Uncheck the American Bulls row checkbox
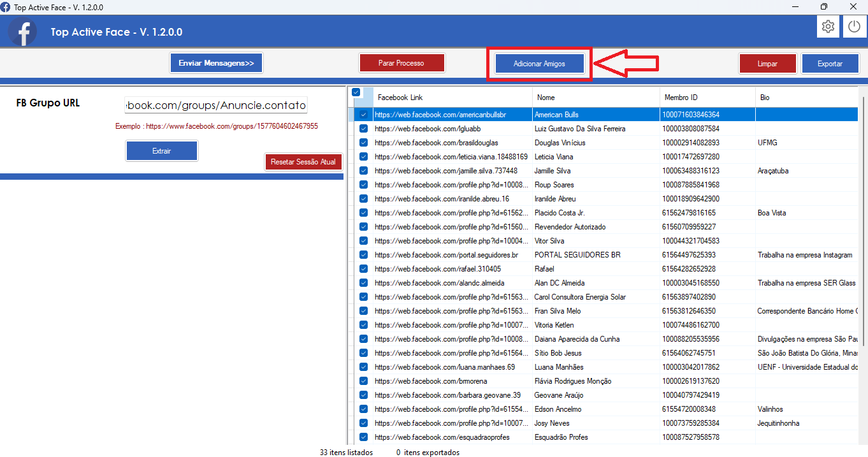The image size is (868, 457). 363,115
